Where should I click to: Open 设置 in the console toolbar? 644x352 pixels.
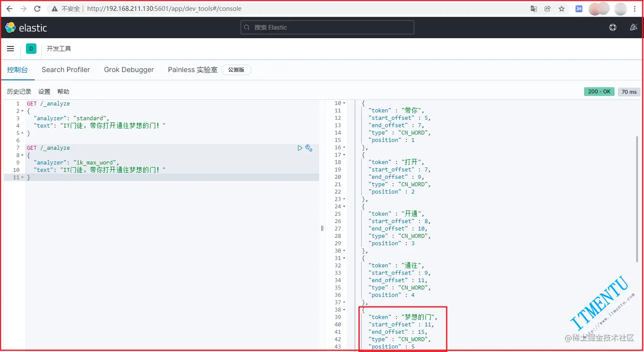pos(44,92)
